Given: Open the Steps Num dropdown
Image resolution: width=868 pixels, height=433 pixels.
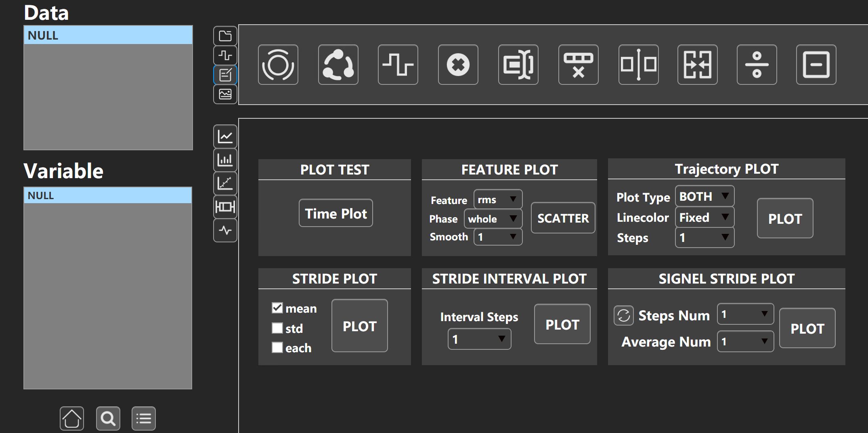Looking at the screenshot, I should pos(745,314).
